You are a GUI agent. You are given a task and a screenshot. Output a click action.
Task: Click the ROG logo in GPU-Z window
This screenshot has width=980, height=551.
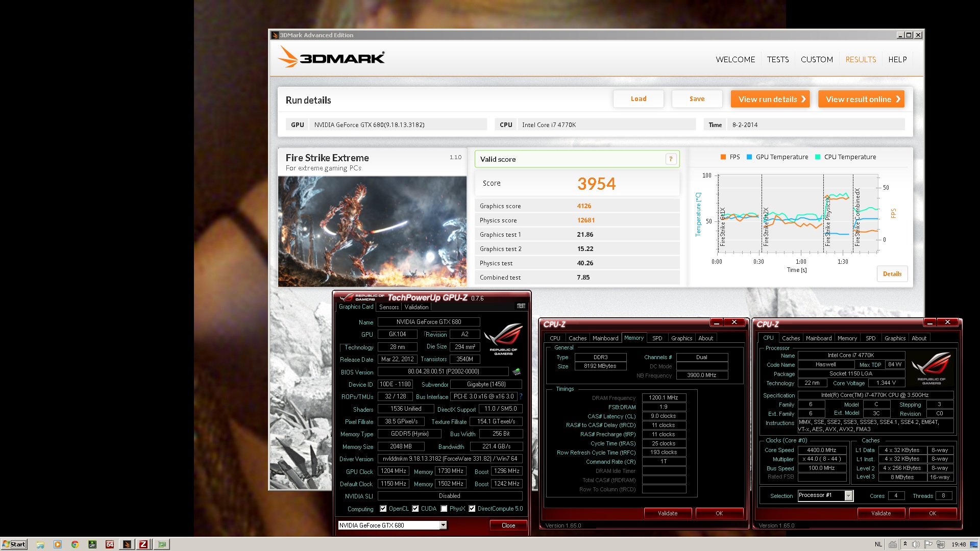coord(503,339)
